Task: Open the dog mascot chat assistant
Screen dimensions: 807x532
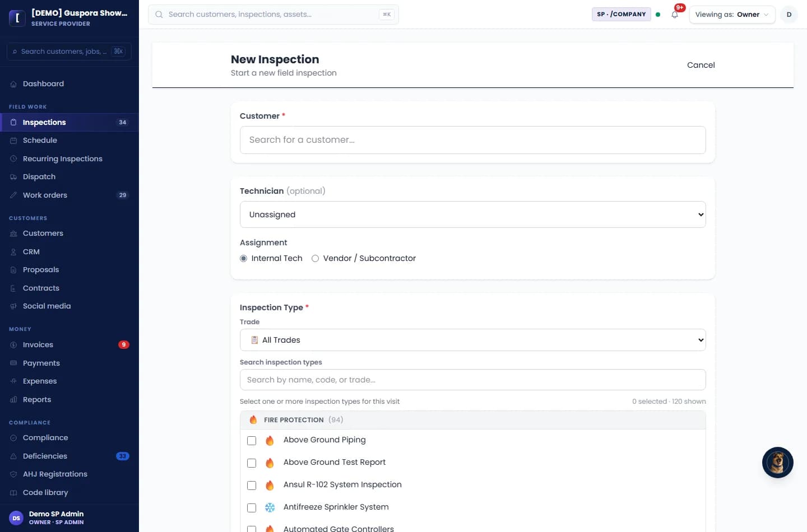Action: click(x=777, y=463)
